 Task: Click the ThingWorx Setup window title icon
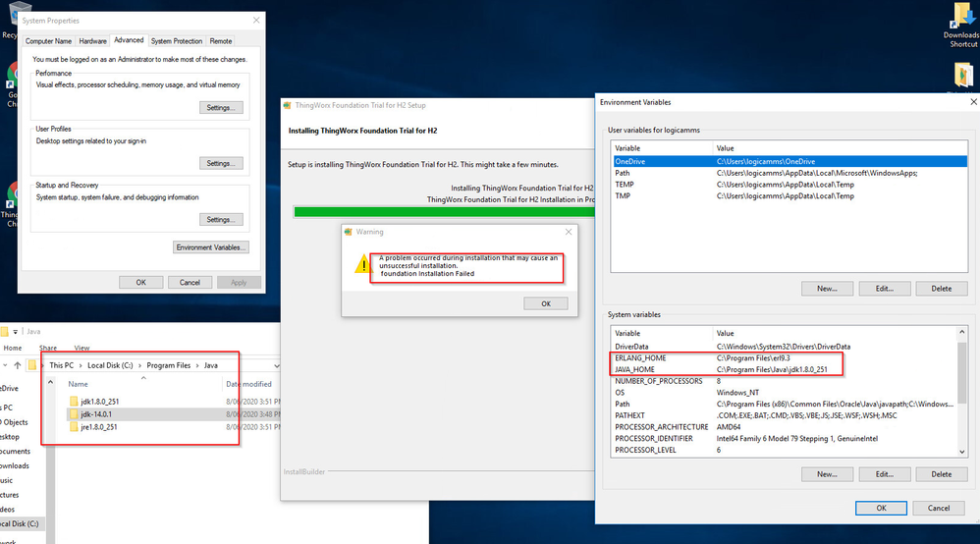[x=288, y=106]
